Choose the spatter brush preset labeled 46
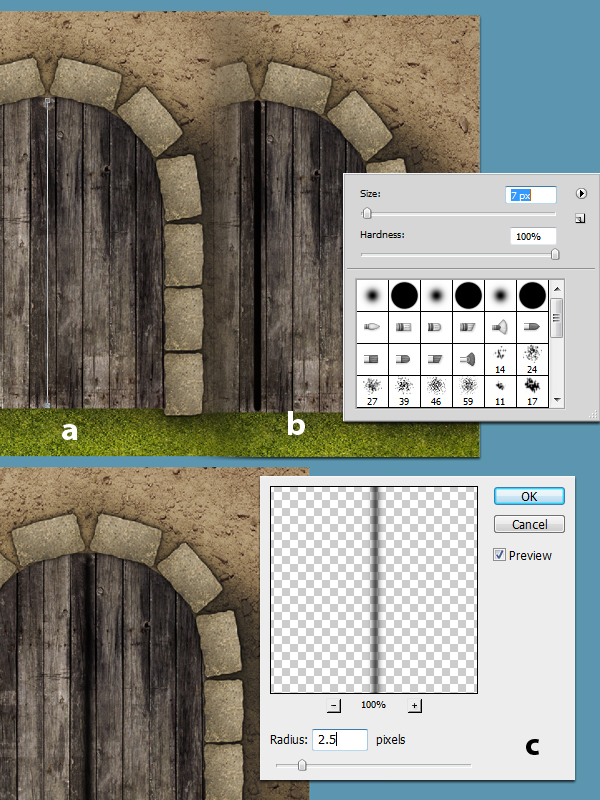The height and width of the screenshot is (800, 600). tap(436, 391)
